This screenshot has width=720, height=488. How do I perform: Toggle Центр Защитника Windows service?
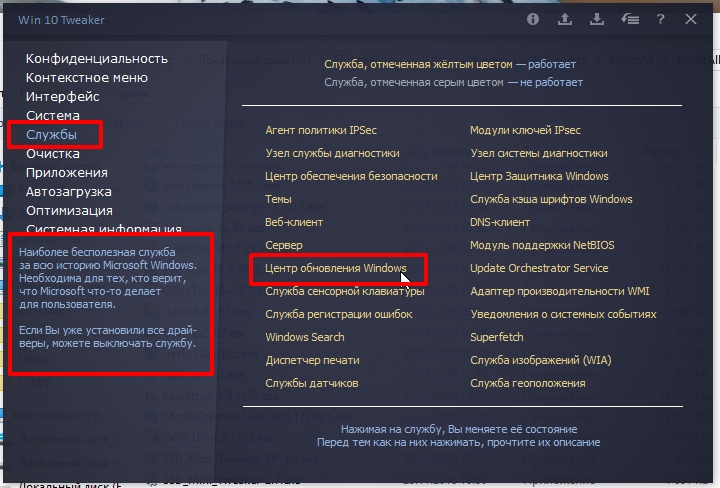pos(539,176)
